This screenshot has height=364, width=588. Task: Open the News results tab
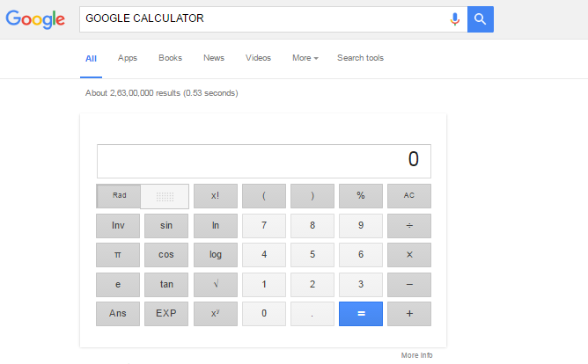[x=214, y=58]
